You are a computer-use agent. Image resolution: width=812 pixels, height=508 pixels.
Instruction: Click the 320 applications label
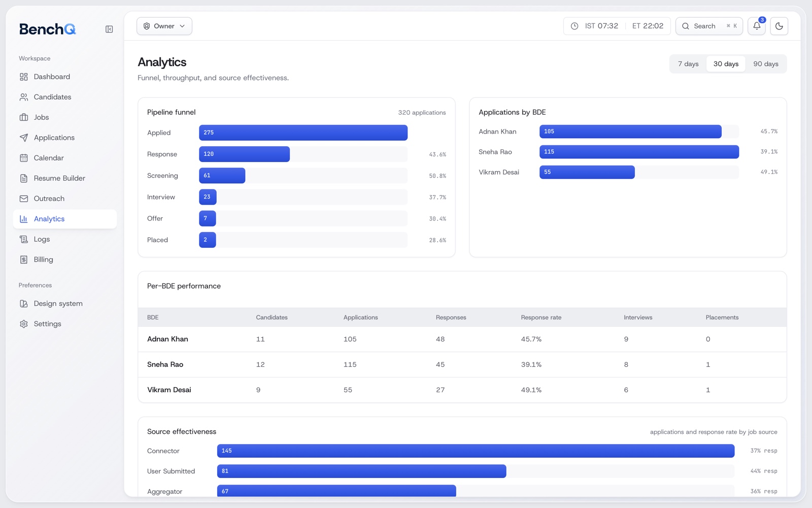coord(422,113)
